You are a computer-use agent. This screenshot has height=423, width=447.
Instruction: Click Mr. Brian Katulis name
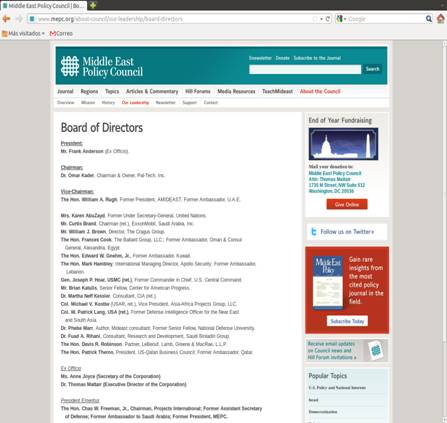(79, 288)
